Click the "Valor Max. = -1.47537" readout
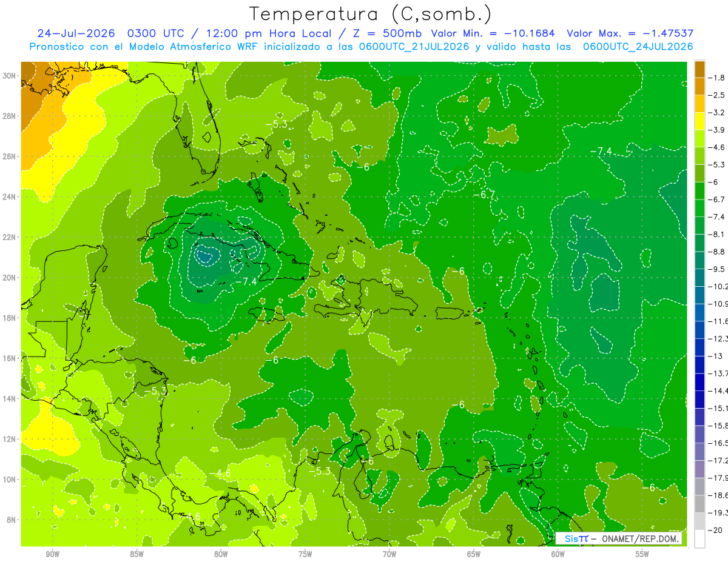The width and height of the screenshot is (728, 562). 630,34
